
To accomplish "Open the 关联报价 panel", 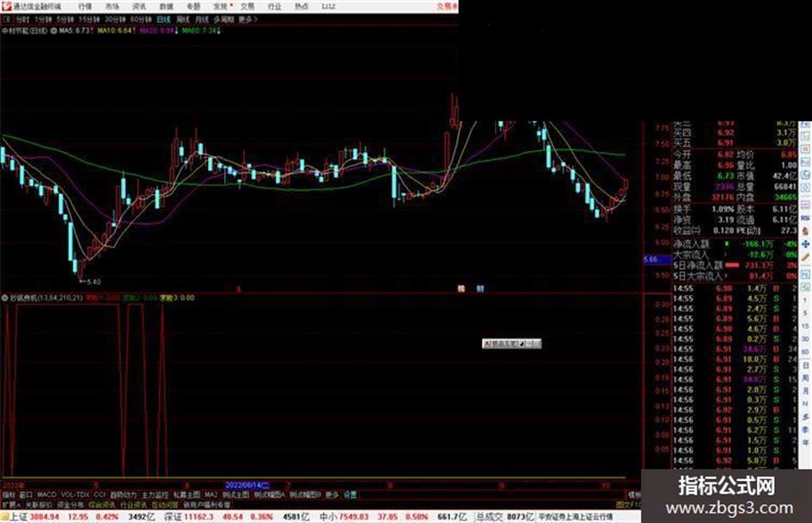I will (x=39, y=504).
